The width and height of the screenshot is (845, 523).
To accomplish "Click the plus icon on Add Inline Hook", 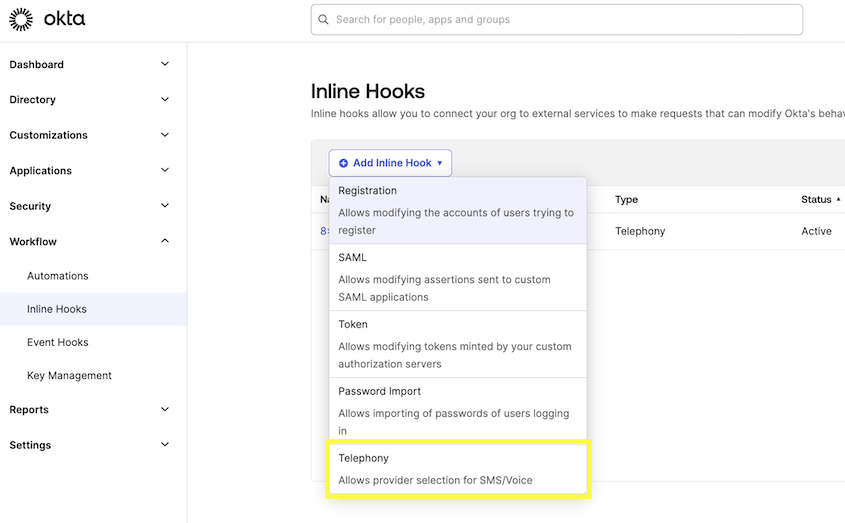I will 344,163.
